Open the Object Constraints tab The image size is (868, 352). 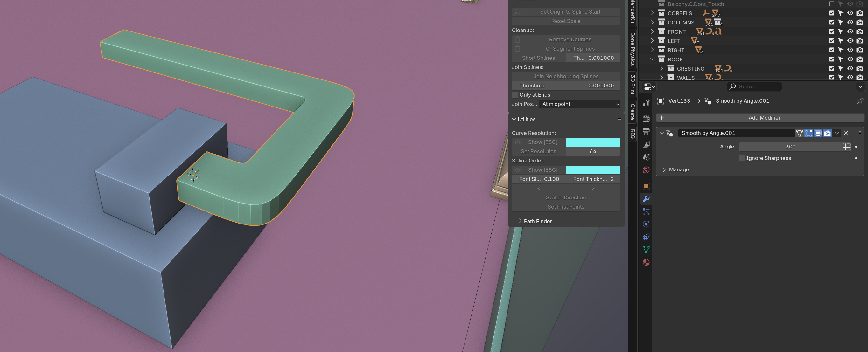646,237
